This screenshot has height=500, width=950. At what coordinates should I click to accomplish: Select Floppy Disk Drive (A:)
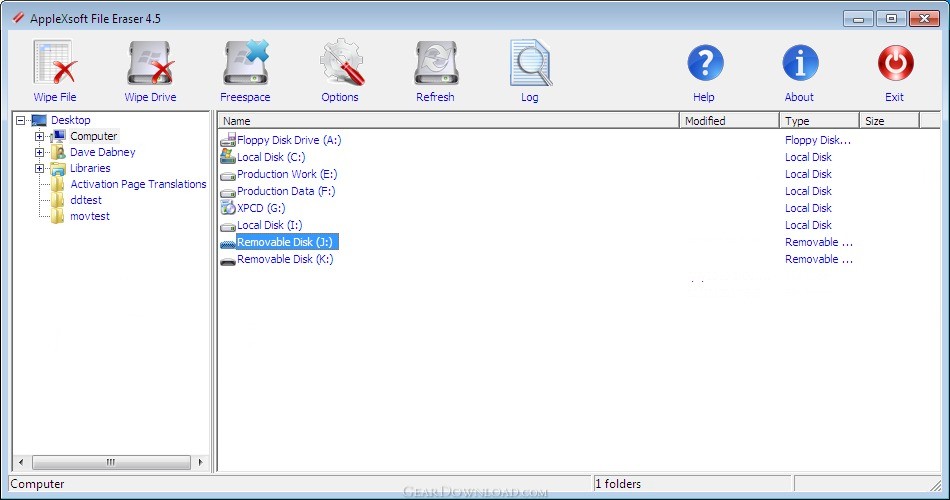(x=289, y=140)
